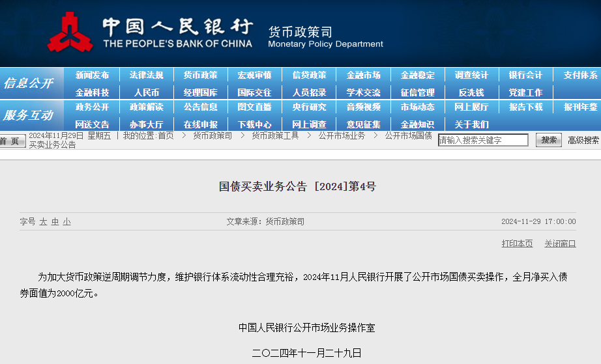
Task: Click the search keyword input field
Action: click(x=483, y=140)
